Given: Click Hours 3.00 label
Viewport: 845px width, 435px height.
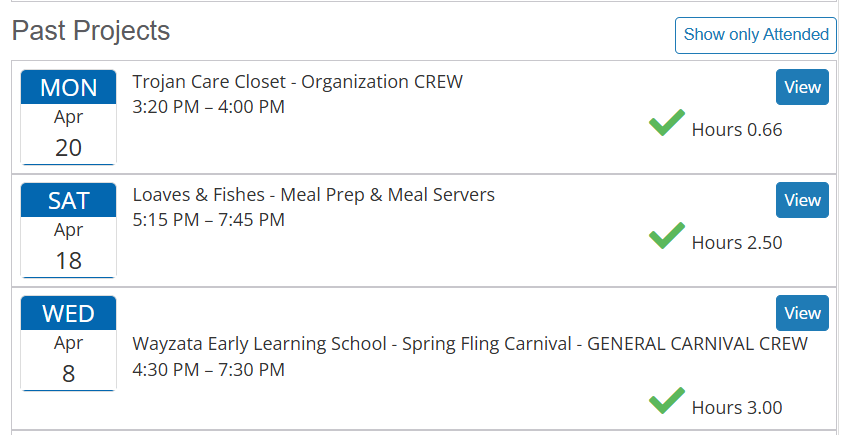Looking at the screenshot, I should 737,408.
